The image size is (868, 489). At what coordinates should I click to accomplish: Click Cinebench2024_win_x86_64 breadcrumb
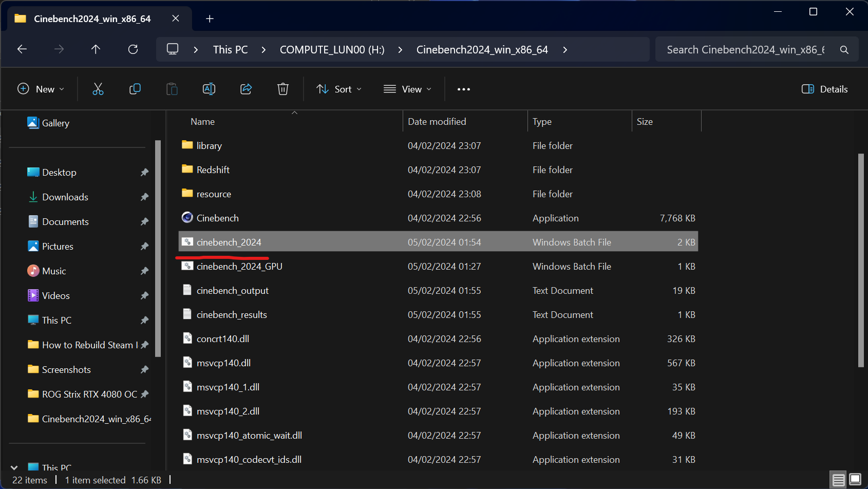[482, 50]
